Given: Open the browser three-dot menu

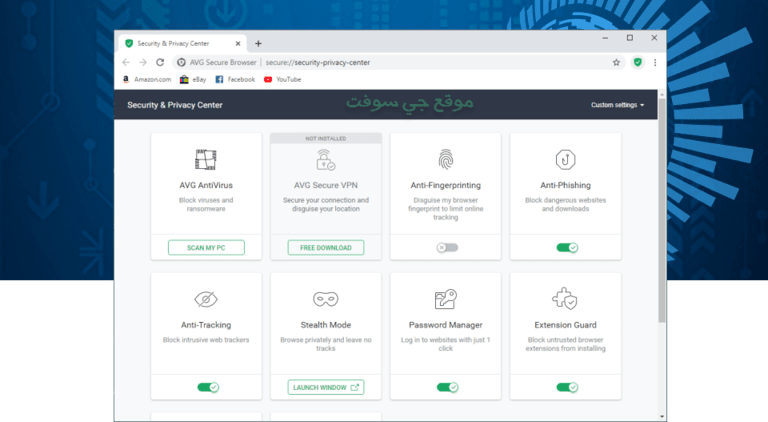Looking at the screenshot, I should (x=655, y=62).
